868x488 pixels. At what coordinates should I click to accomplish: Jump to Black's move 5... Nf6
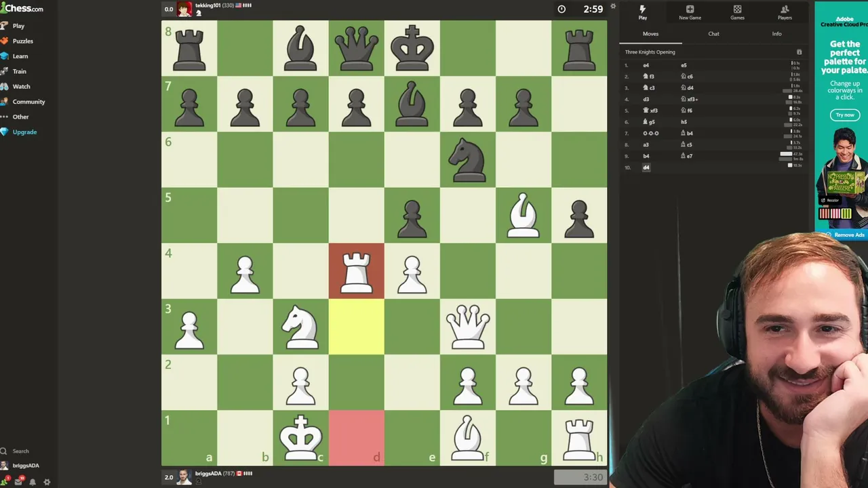click(687, 110)
